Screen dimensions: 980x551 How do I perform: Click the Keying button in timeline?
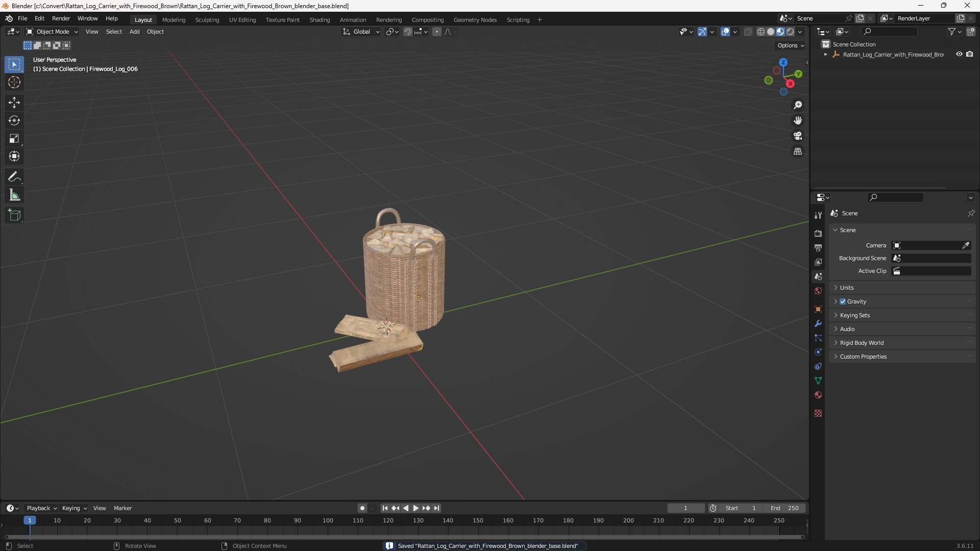75,508
